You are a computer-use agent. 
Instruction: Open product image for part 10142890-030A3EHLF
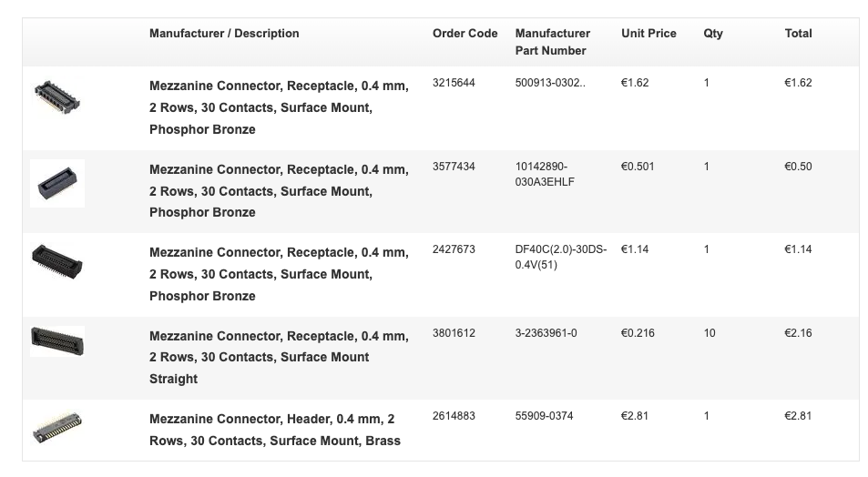(56, 184)
